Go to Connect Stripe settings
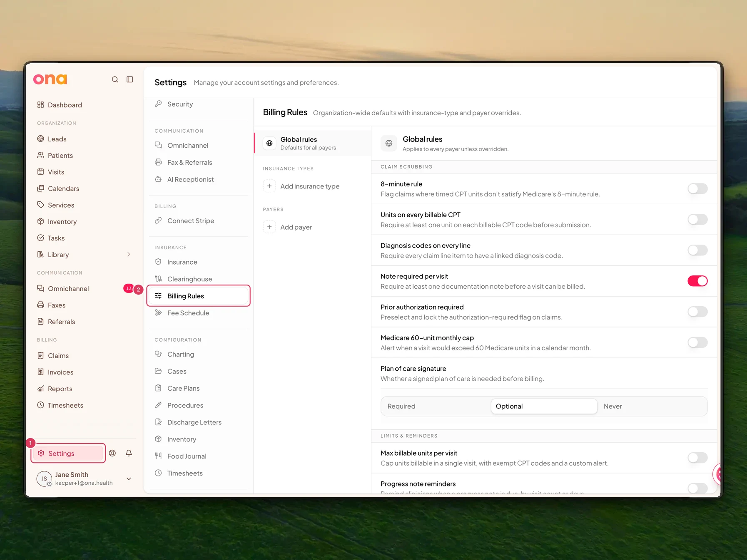This screenshot has width=747, height=560. [x=199, y=221]
